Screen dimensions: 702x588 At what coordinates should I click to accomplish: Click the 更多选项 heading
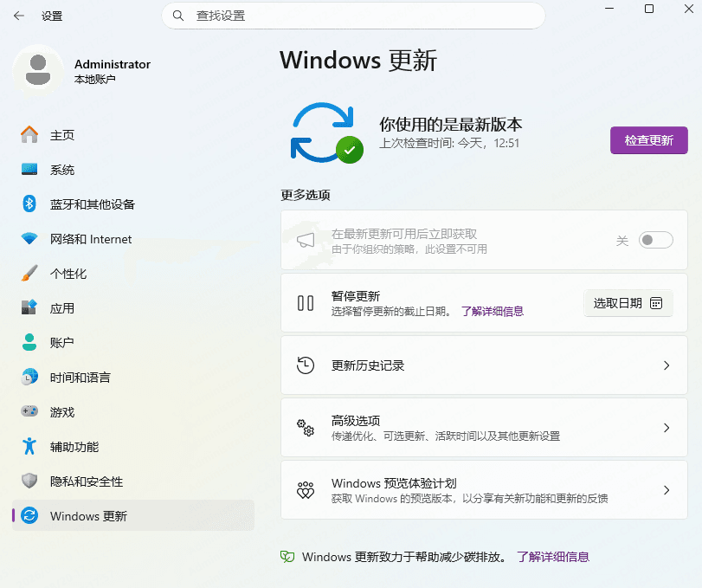coord(306,195)
